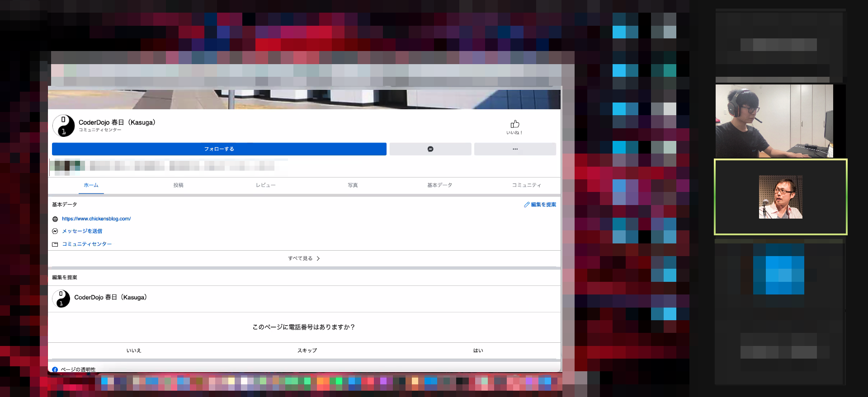The image size is (868, 397).
Task: Click the Facebook icon beside ページの透明性
Action: pyautogui.click(x=55, y=369)
